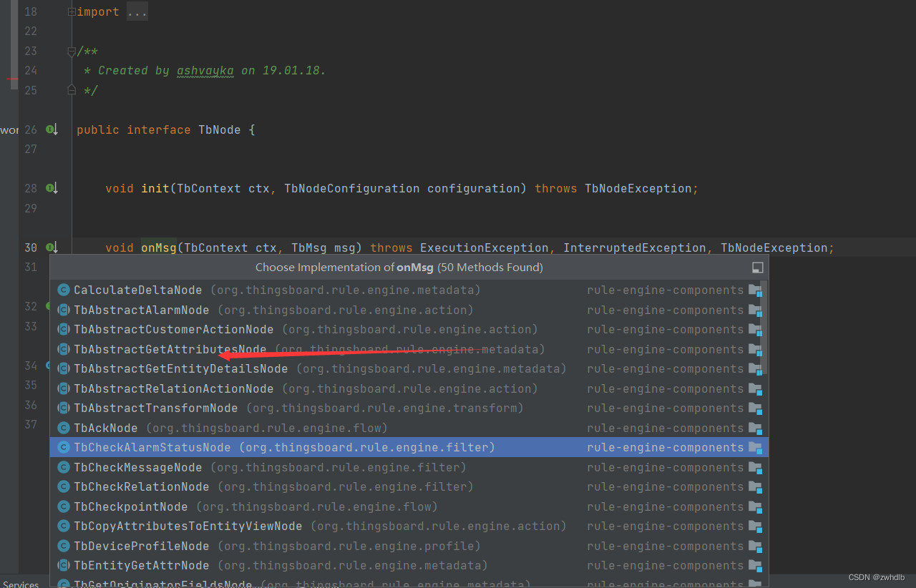Screen dimensions: 916x588
Task: Click the highlighted onMsg method name in code
Action: 159,248
